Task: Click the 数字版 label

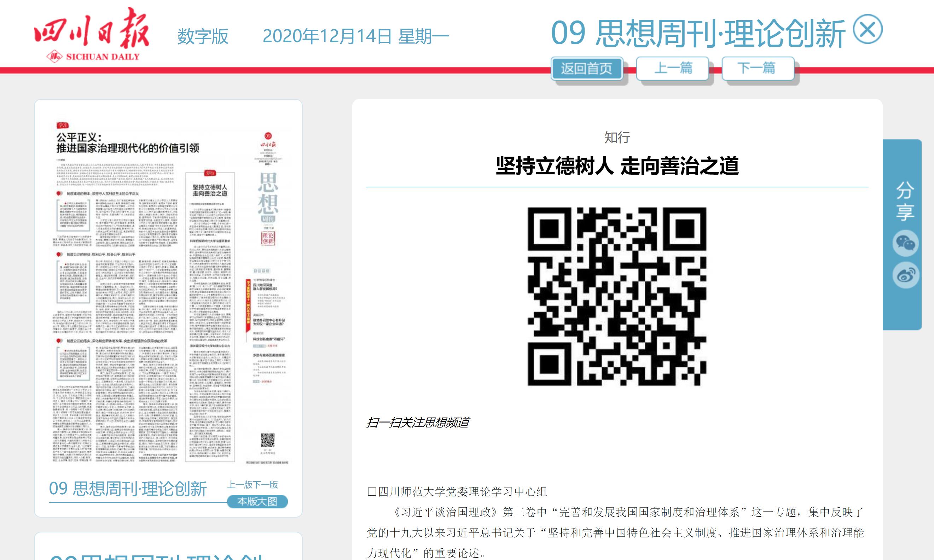Action: [203, 37]
